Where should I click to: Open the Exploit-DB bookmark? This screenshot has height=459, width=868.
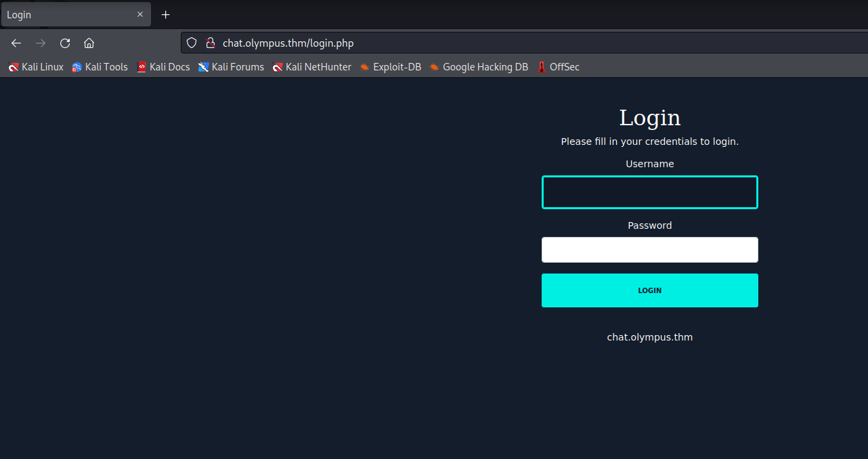coord(391,67)
